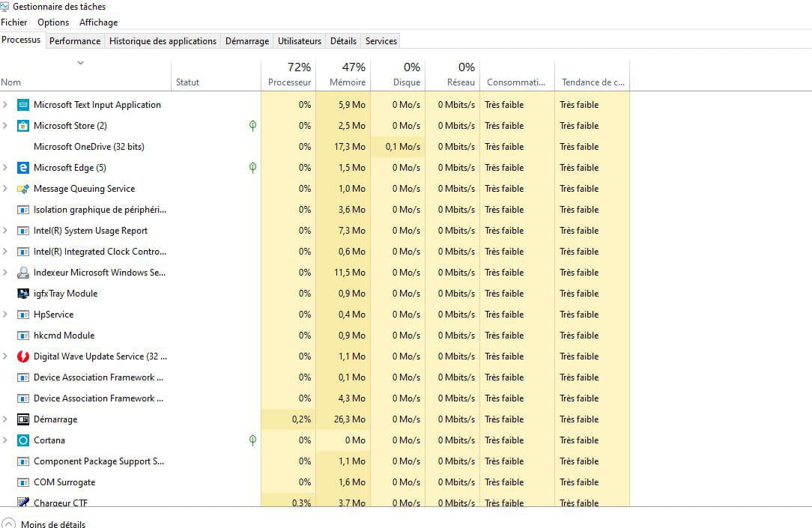
Task: Expand the Intel(R) System Usage Report row
Action: 5,231
